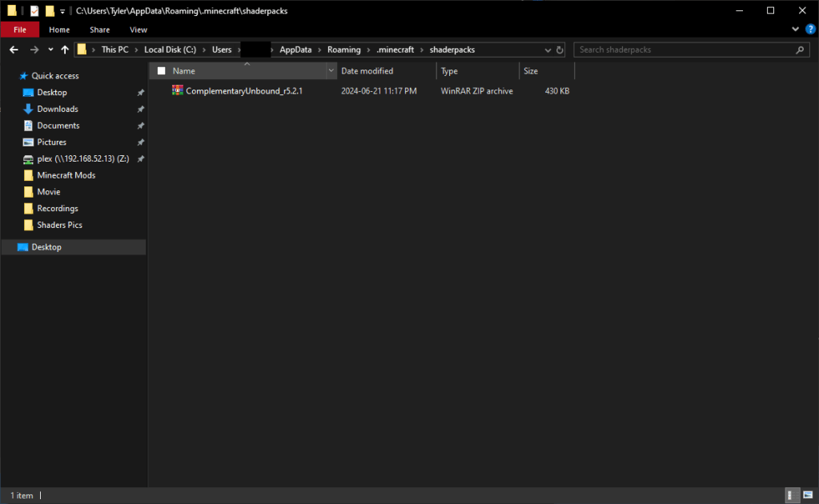Expand the ribbon using the chevron

tap(796, 30)
